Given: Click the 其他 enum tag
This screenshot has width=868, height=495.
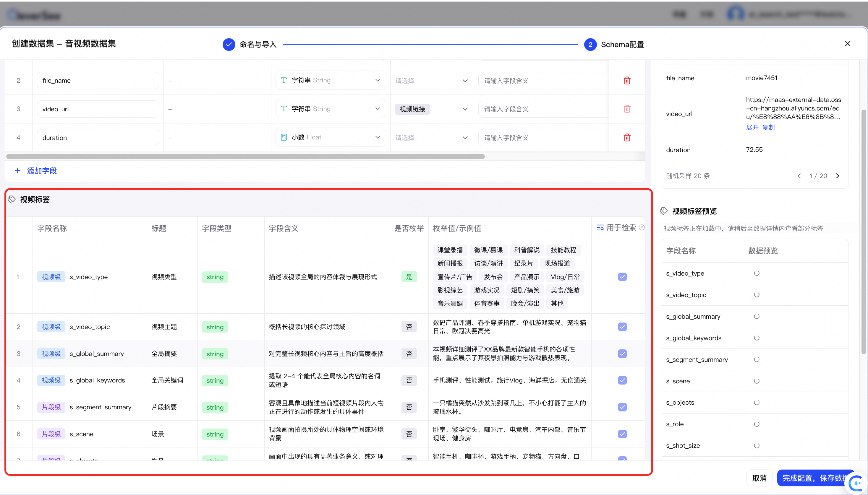Looking at the screenshot, I should (557, 304).
